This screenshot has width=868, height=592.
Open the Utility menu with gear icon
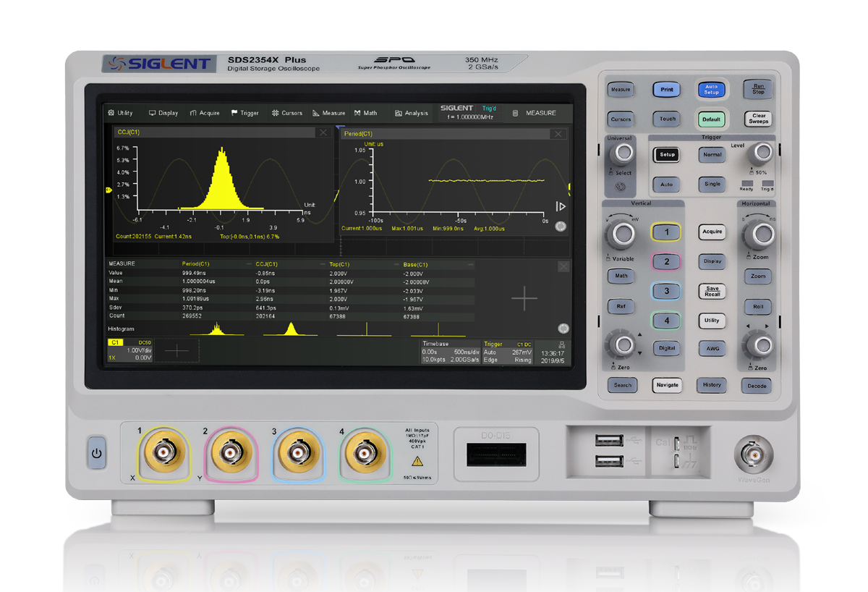pos(120,113)
